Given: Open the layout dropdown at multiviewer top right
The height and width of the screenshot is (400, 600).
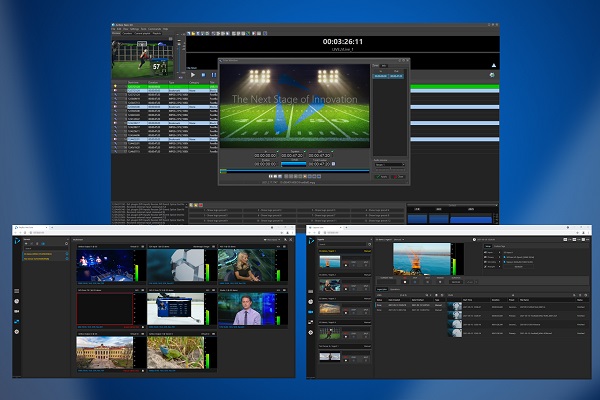Looking at the screenshot, I should (x=272, y=240).
